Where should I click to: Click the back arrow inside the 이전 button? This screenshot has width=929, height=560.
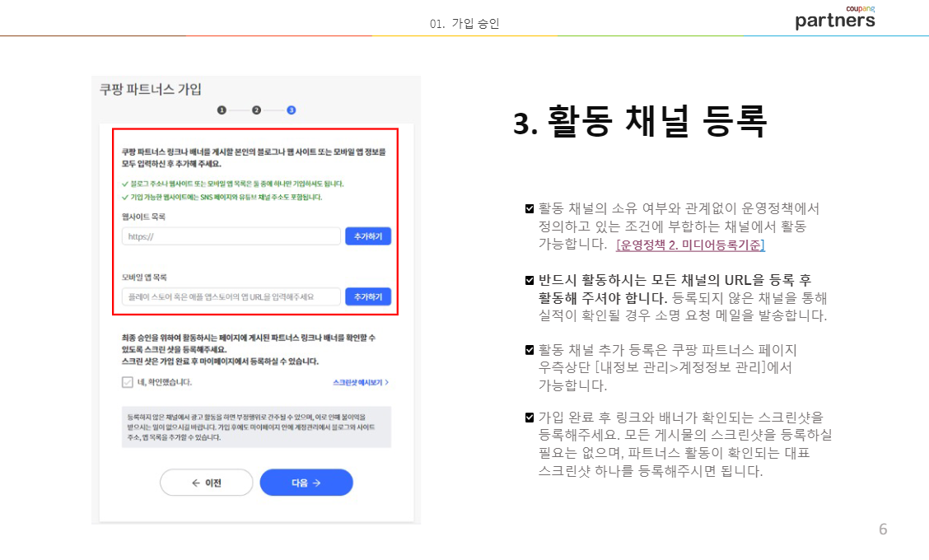(194, 483)
